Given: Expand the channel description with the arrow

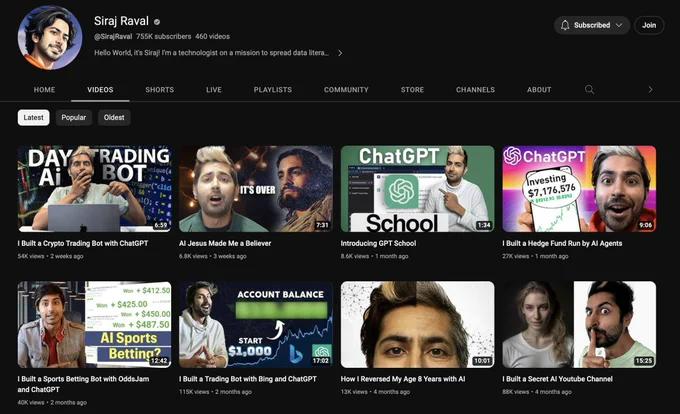Looking at the screenshot, I should (x=340, y=53).
